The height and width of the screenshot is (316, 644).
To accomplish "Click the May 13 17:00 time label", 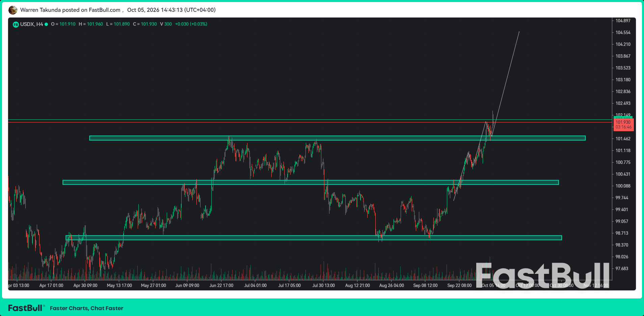I will click(119, 286).
